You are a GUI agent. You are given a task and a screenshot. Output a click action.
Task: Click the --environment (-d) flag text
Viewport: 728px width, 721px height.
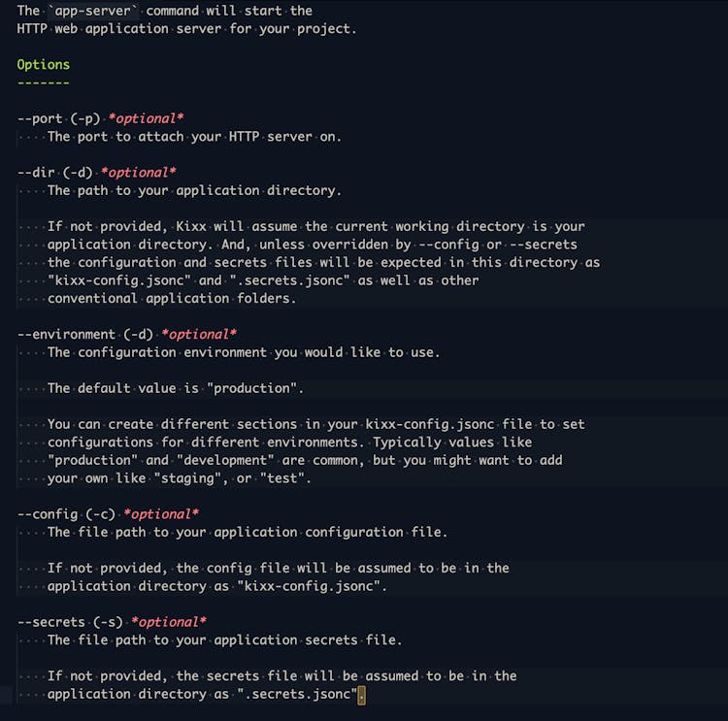[x=84, y=334]
